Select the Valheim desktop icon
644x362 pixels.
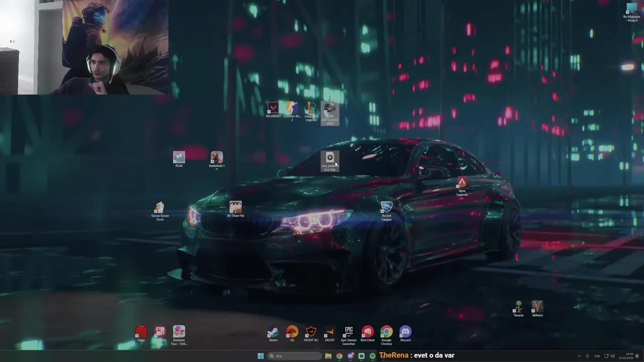[537, 309]
